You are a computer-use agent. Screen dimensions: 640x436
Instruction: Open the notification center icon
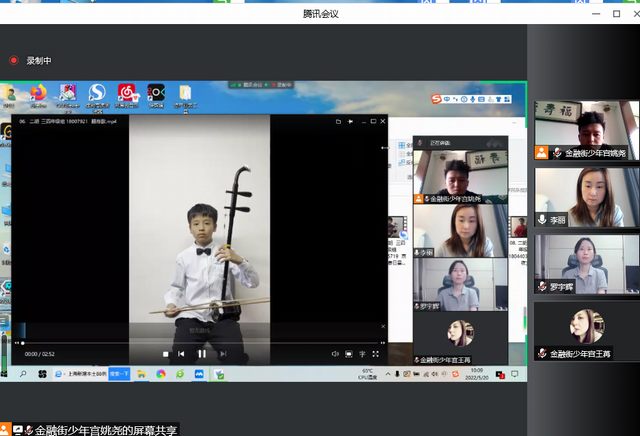click(x=515, y=374)
